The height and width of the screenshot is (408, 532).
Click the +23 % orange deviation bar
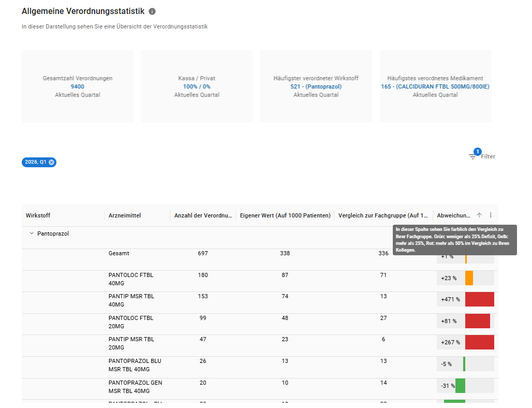469,278
